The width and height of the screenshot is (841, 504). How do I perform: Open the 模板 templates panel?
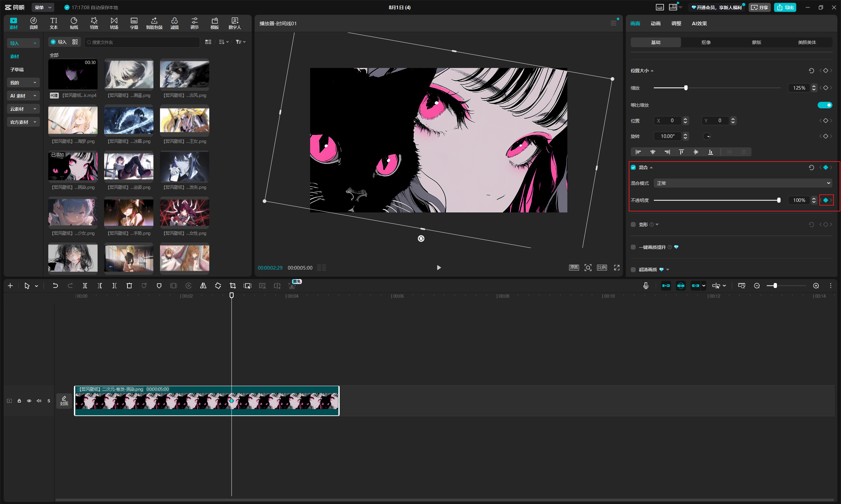coord(215,23)
